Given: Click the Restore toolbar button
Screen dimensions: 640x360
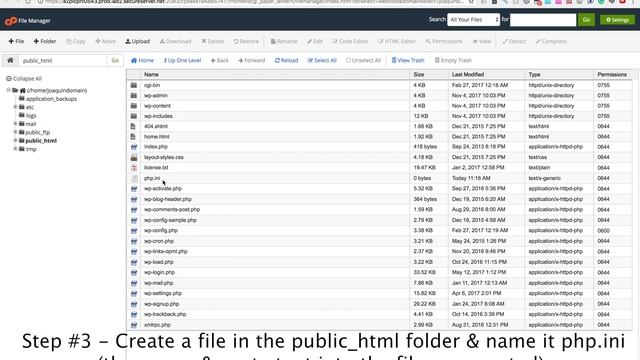Looking at the screenshot, I should [246, 41].
